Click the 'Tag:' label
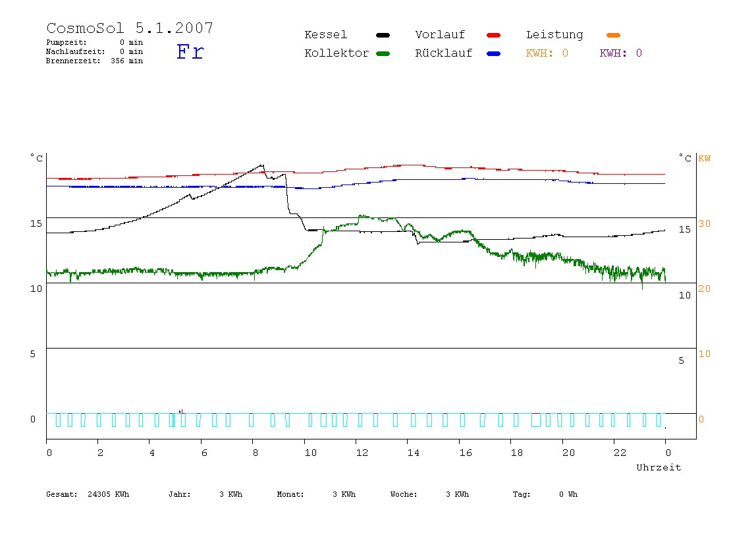This screenshot has width=756, height=535. tap(521, 494)
